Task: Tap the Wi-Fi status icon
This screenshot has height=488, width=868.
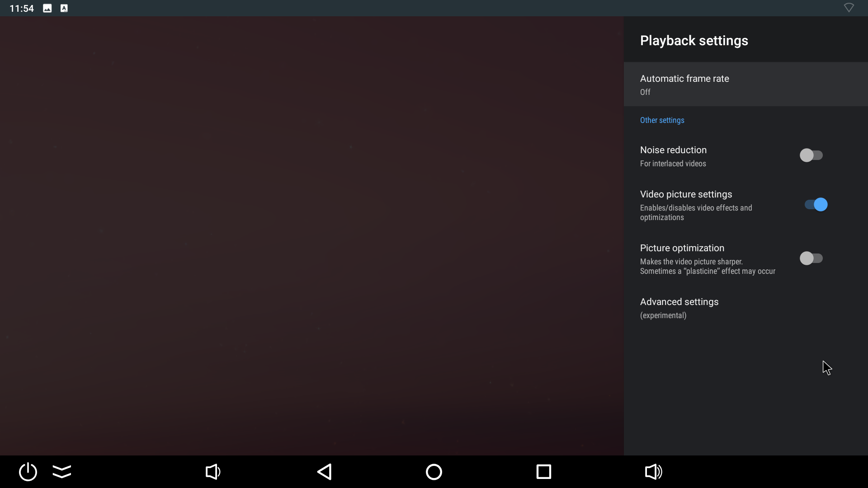Action: coord(849,8)
